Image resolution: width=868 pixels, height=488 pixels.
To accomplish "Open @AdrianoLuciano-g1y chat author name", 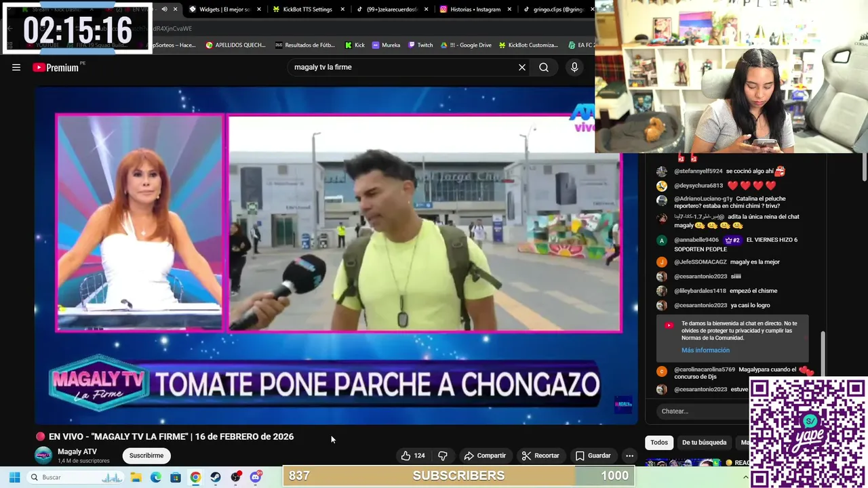I will click(x=703, y=199).
